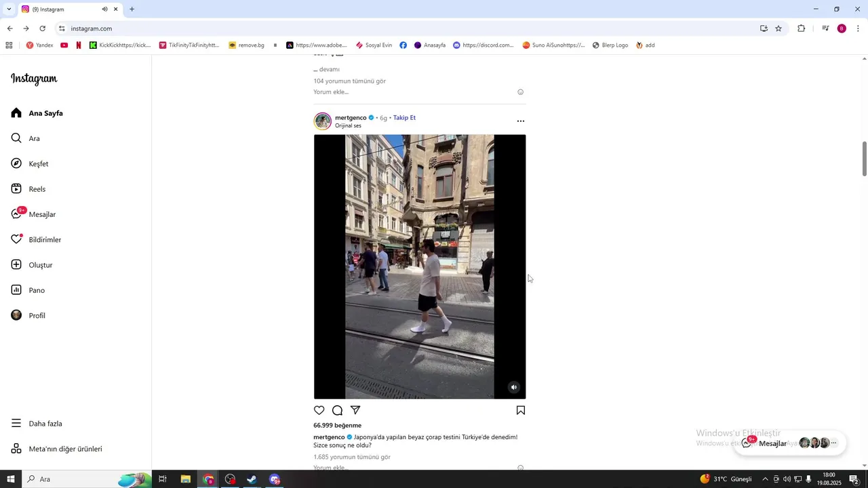The height and width of the screenshot is (488, 868).
Task: Click mertgenco profile avatar
Action: (323, 121)
